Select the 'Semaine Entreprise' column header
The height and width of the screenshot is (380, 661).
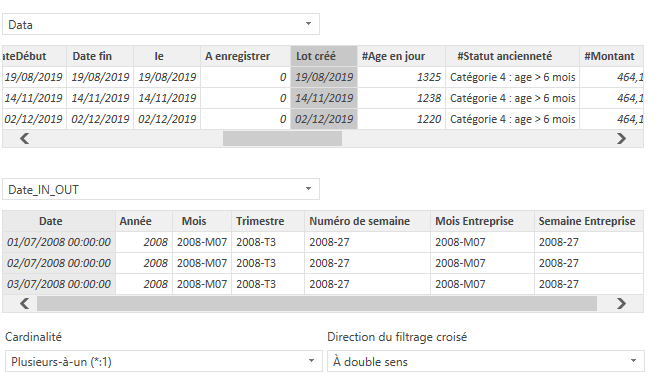coord(588,221)
